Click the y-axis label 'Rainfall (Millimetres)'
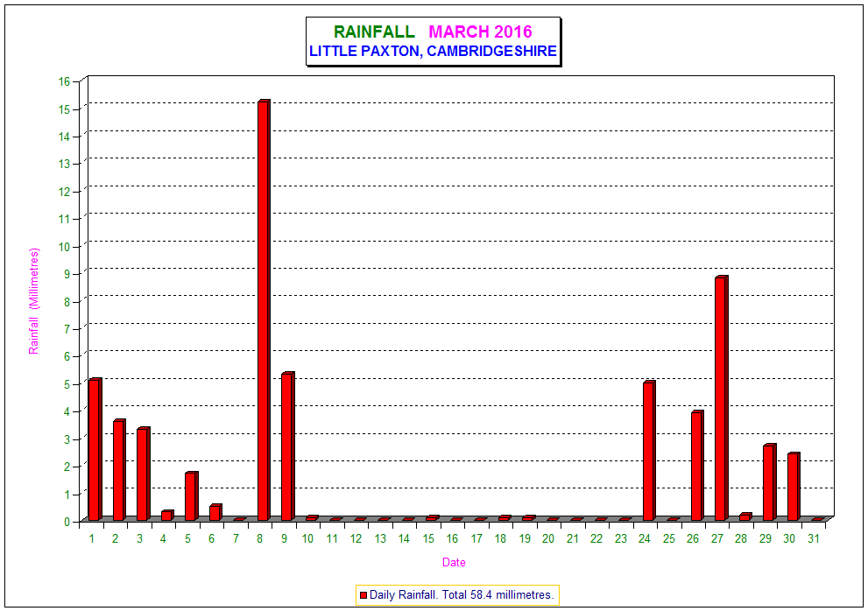868x611 pixels. pyautogui.click(x=34, y=301)
